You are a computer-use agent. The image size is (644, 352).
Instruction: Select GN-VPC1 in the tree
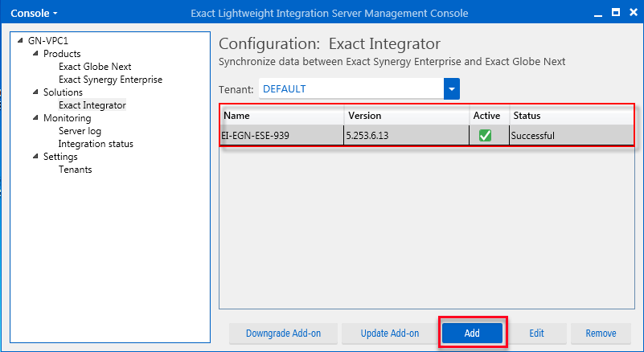(x=48, y=41)
